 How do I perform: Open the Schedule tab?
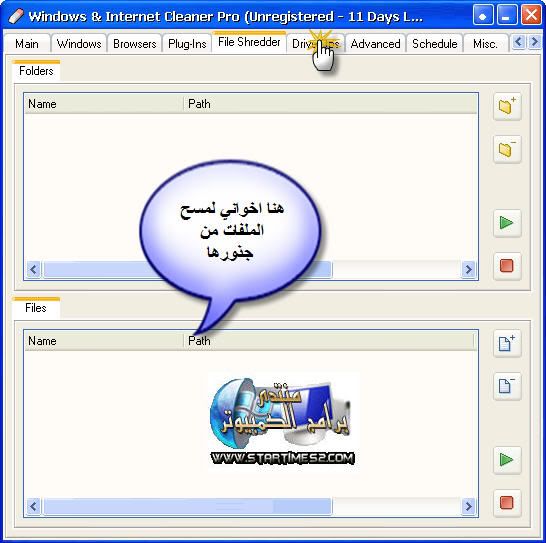coord(435,44)
